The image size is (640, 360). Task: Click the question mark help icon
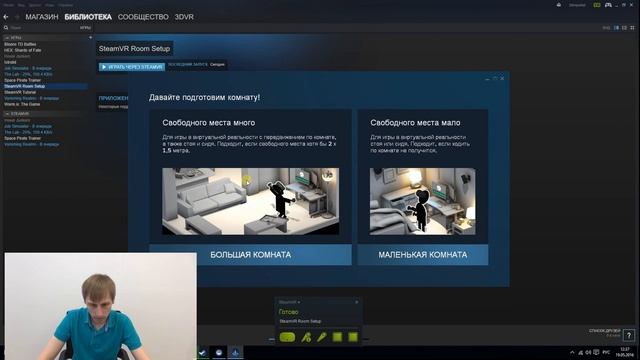point(629,336)
